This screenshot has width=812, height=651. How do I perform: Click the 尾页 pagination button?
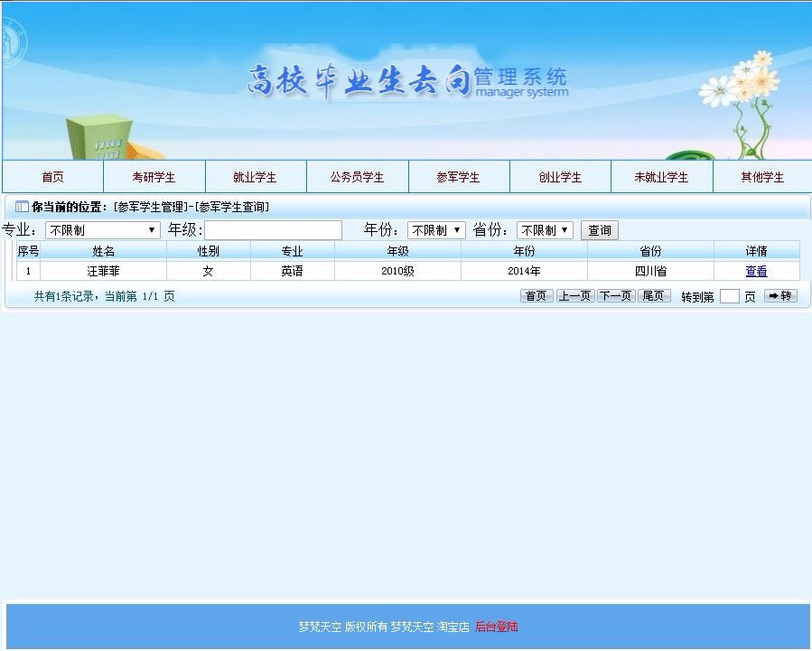[654, 295]
